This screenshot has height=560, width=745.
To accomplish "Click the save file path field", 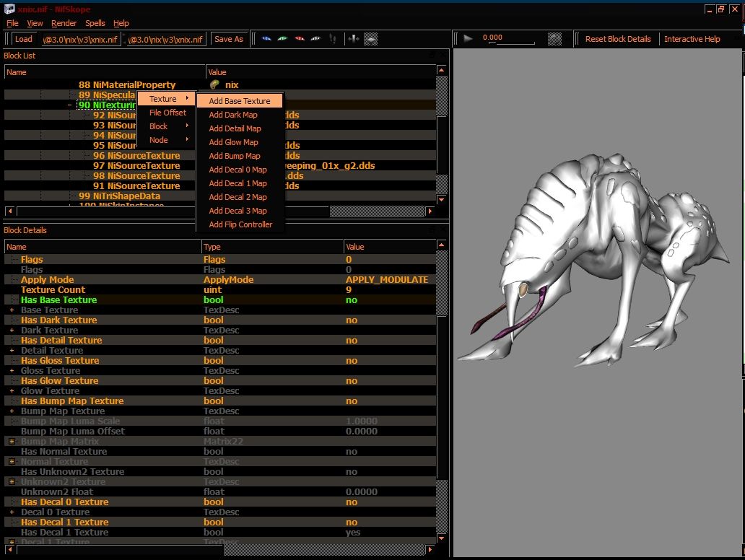I will [166, 40].
